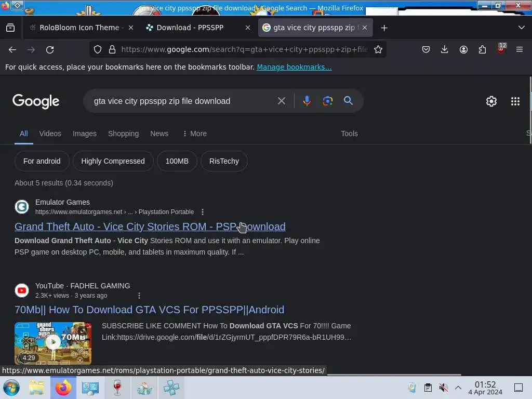Reload the current page
This screenshot has width=532, height=399.
click(x=50, y=50)
